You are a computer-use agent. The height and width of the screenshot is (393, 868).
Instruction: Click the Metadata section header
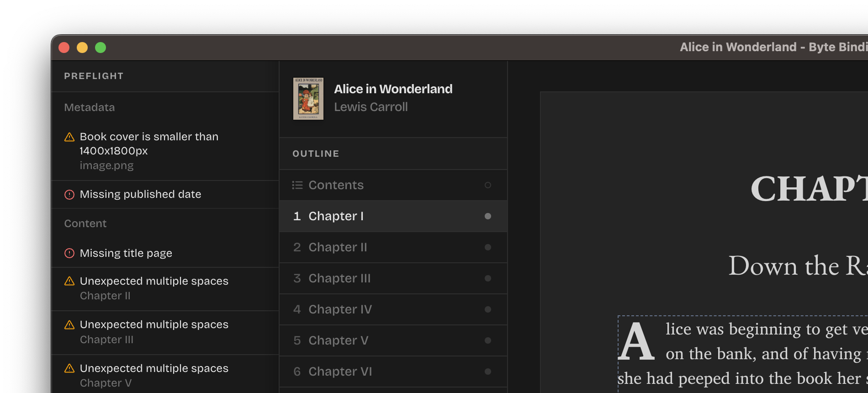click(90, 107)
